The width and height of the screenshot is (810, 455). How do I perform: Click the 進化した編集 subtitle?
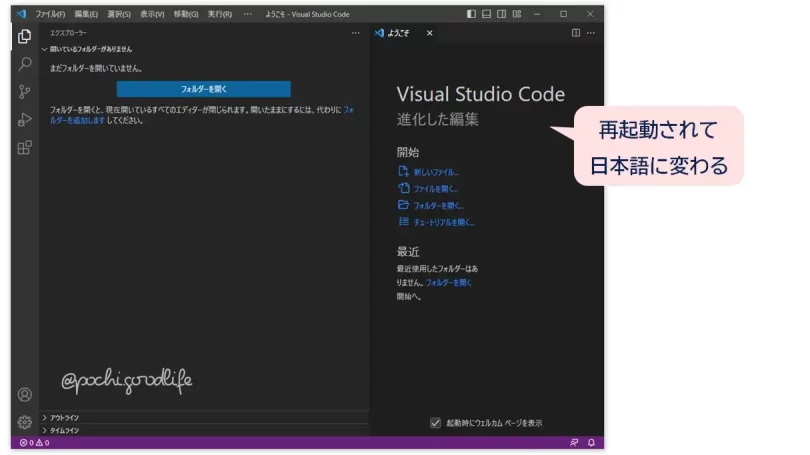tap(438, 119)
